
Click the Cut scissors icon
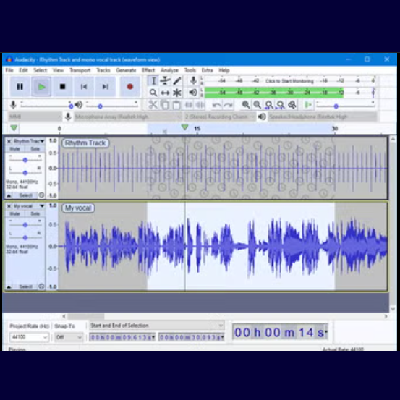[x=153, y=105]
